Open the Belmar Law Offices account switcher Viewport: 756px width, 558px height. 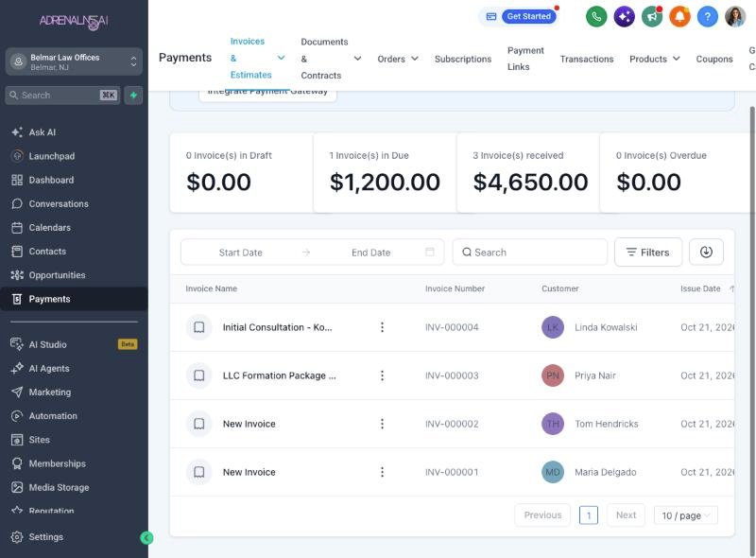click(74, 61)
